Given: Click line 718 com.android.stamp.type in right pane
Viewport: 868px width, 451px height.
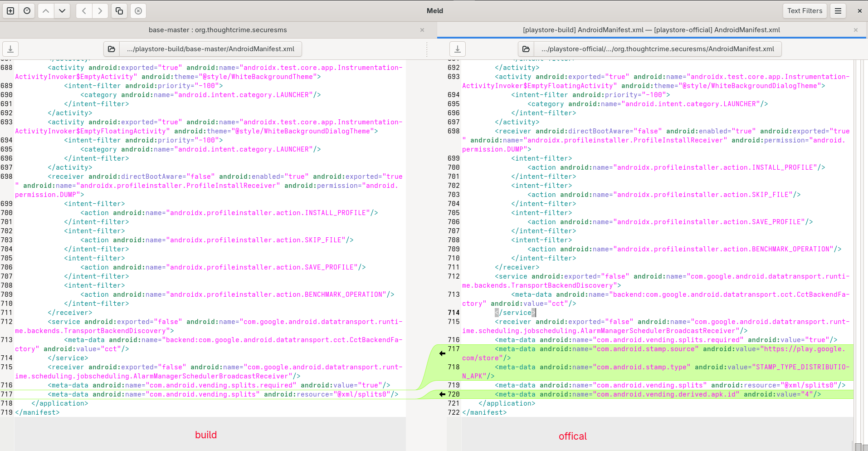Looking at the screenshot, I should 656,372.
